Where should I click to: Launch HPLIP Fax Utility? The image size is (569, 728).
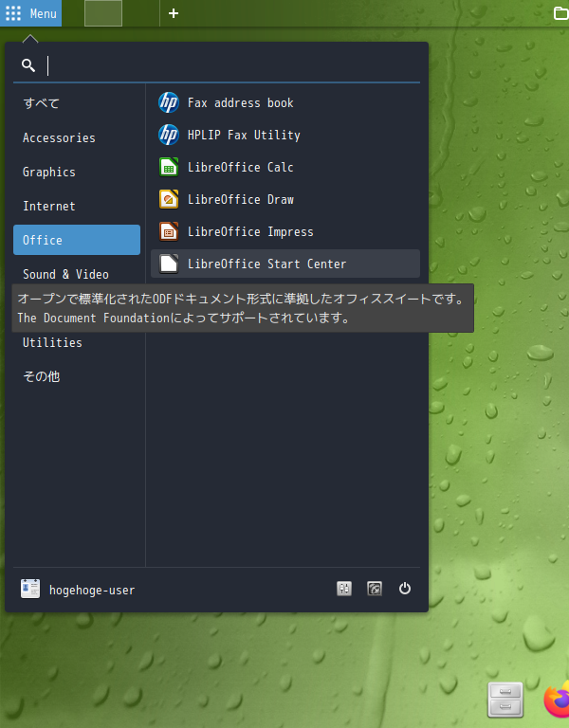coord(285,135)
